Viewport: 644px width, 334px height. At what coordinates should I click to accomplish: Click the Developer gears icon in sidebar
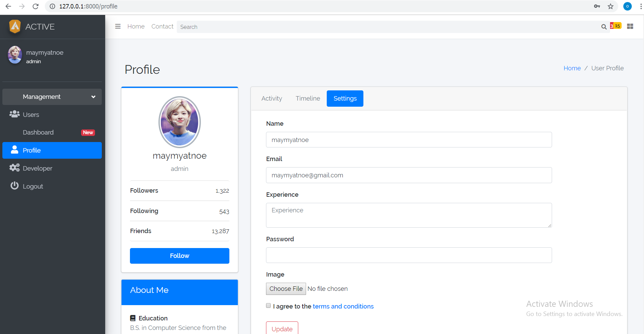point(14,168)
